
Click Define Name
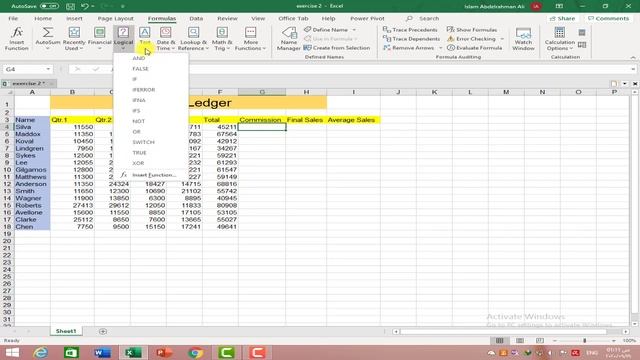[x=326, y=30]
